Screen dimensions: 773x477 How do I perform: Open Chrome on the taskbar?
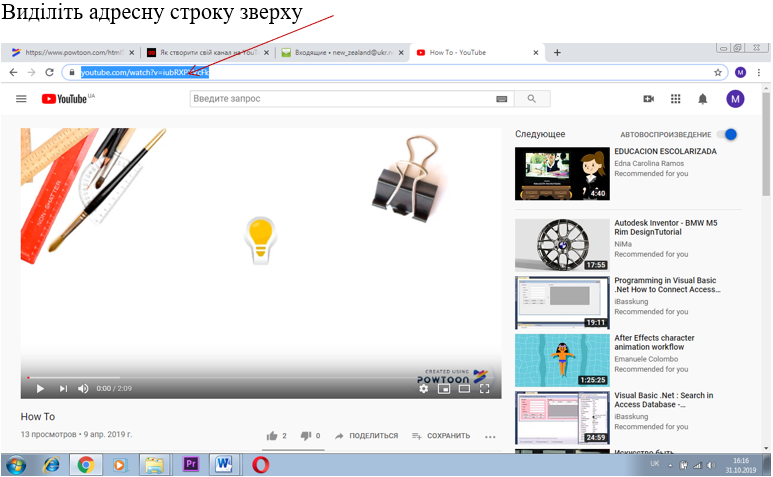[86, 465]
